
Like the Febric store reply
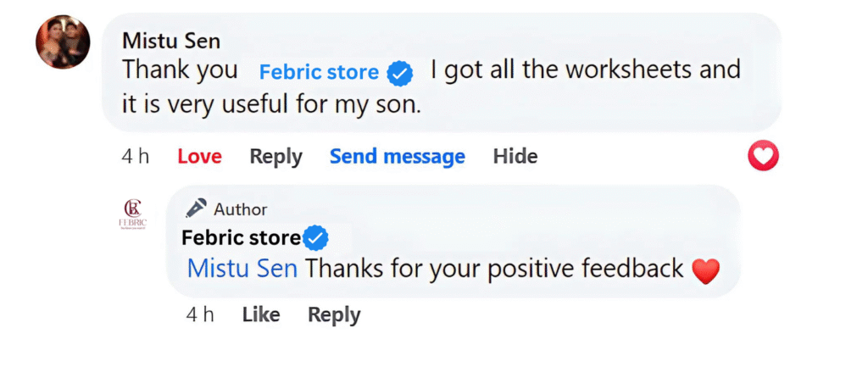[260, 314]
